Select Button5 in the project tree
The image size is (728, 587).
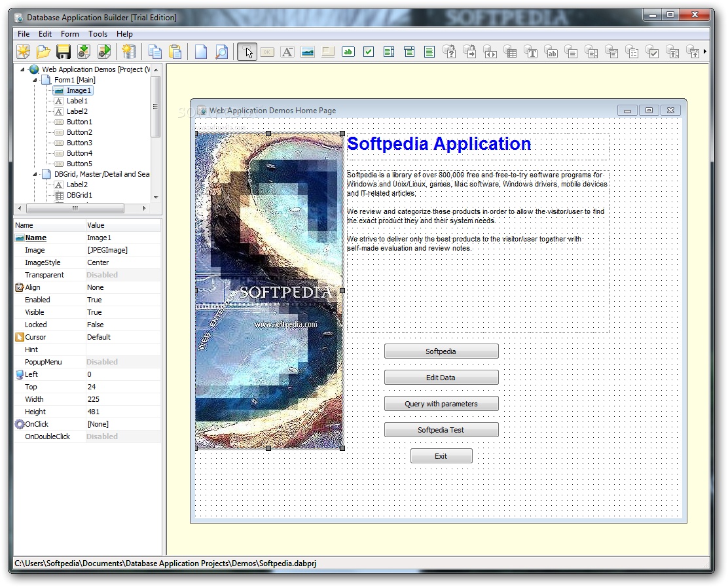pos(79,164)
